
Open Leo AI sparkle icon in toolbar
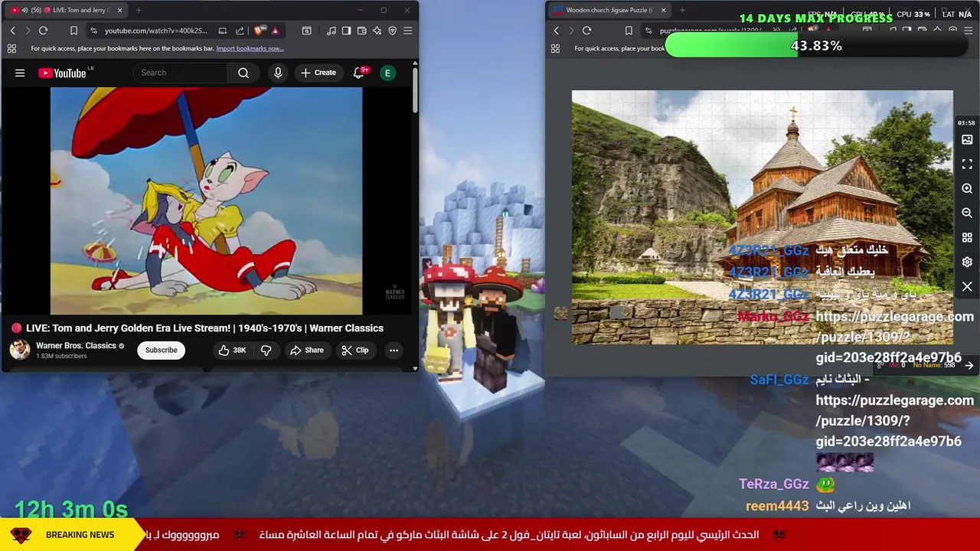[x=377, y=31]
